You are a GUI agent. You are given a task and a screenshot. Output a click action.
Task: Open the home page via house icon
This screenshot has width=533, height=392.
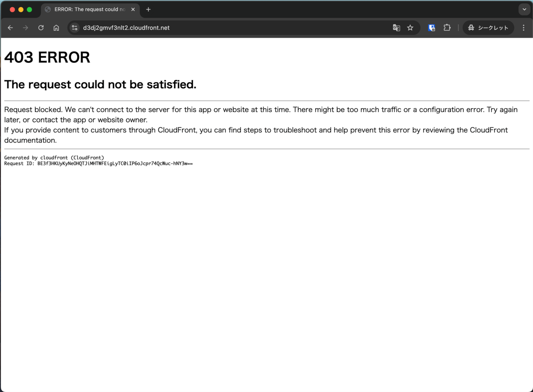pos(56,28)
